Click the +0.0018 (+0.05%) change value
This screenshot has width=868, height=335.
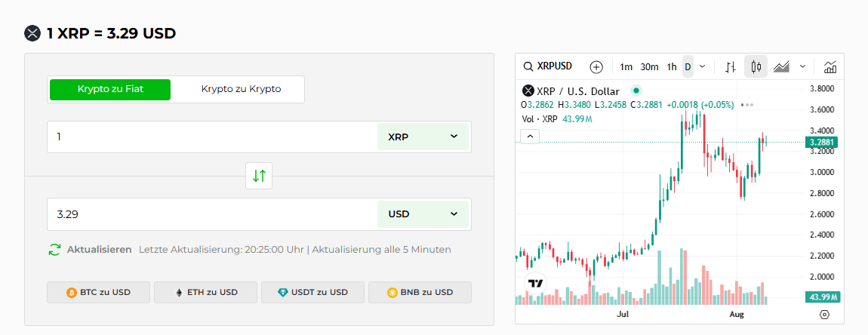tap(701, 105)
